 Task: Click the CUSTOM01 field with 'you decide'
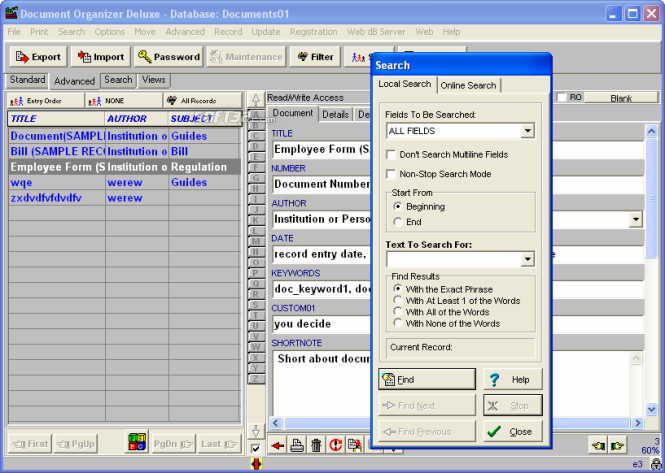(321, 324)
